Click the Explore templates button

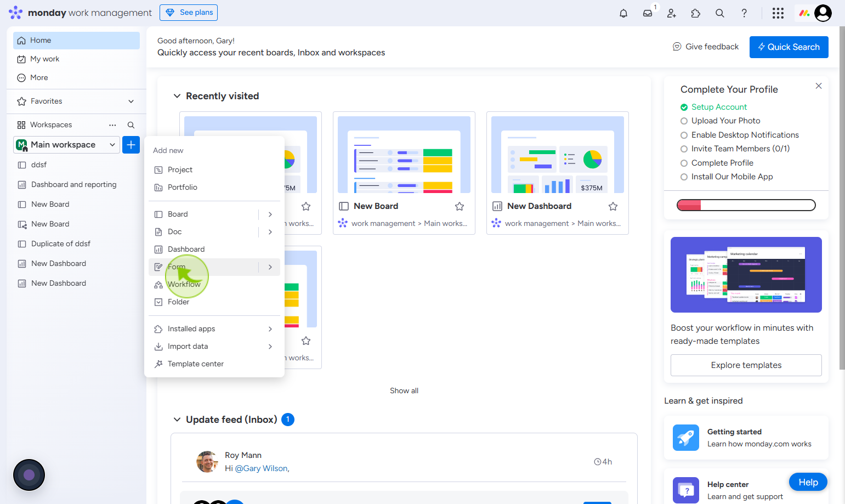tap(746, 365)
